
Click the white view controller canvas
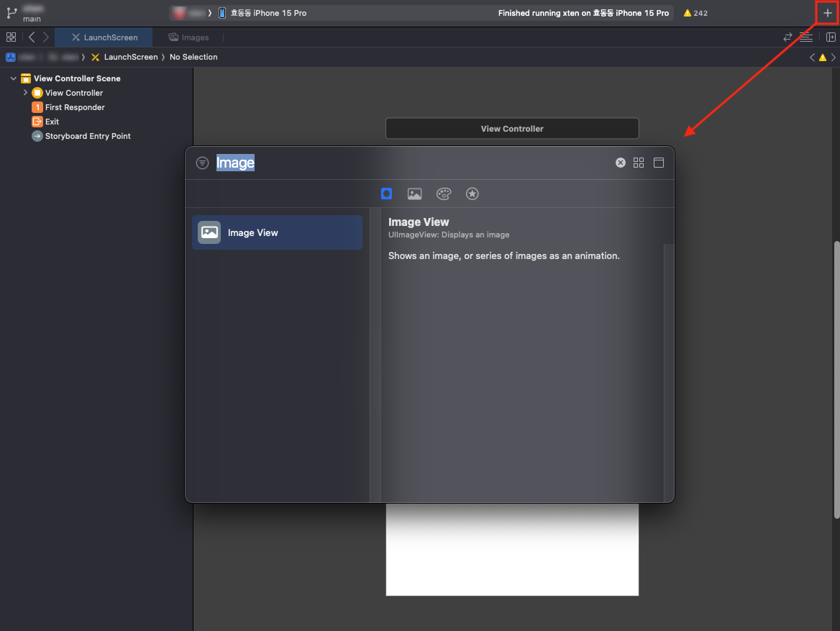(x=512, y=550)
